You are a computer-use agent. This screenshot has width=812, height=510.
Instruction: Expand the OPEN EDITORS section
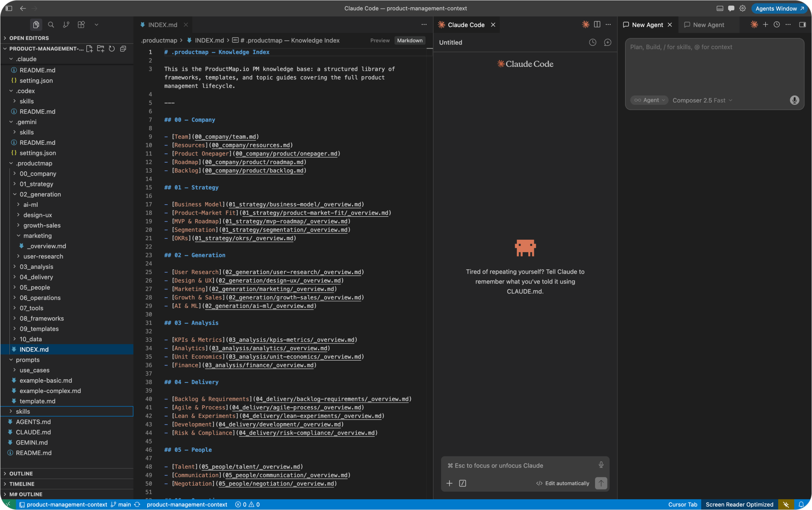67,38
